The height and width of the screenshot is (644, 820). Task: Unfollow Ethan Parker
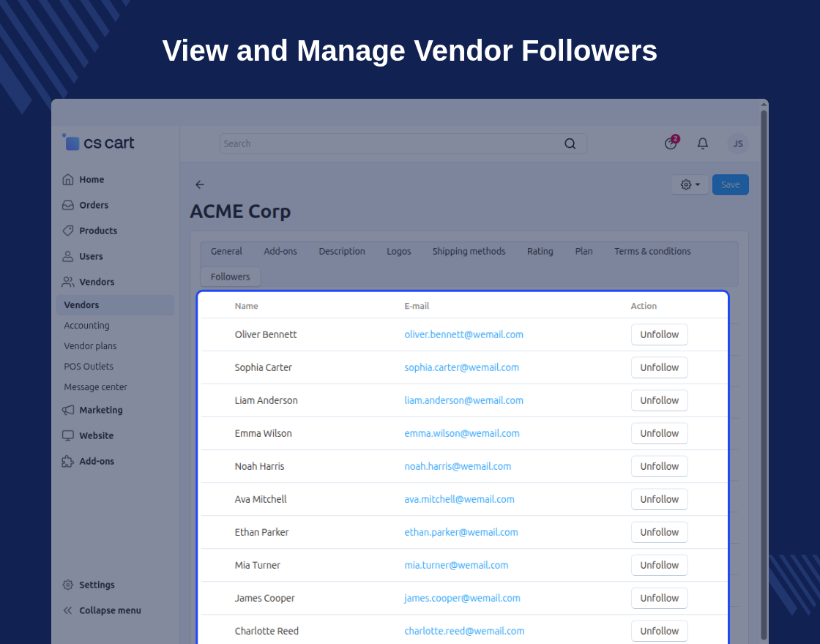pyautogui.click(x=659, y=532)
